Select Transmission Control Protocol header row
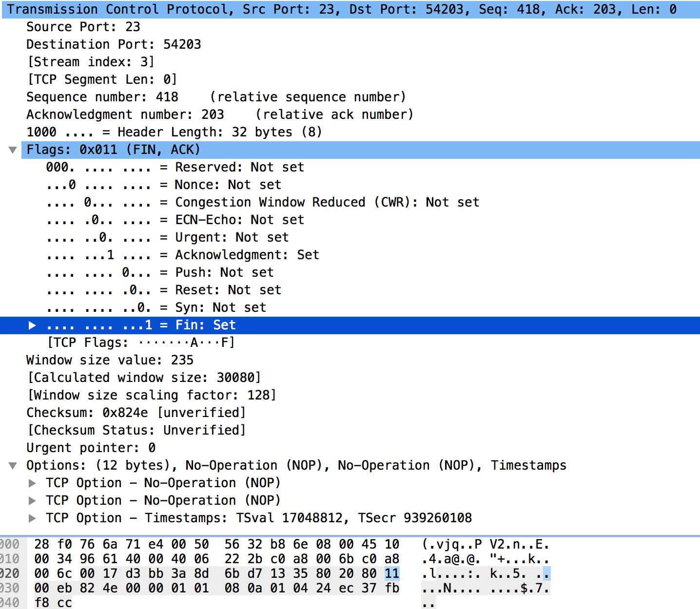Viewport: 700px width, 609px height. 350,9
